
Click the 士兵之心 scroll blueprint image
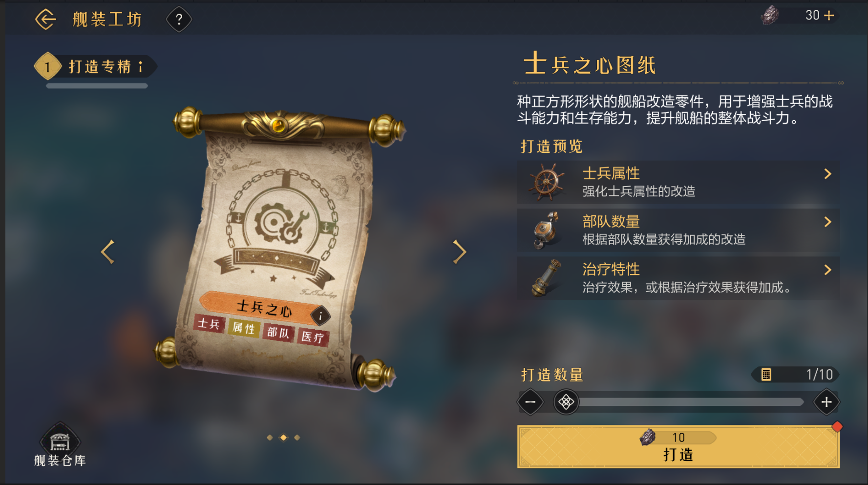pos(280,249)
